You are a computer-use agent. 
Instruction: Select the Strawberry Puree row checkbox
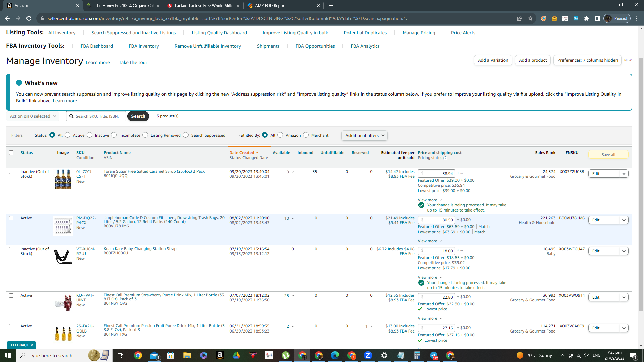click(x=11, y=295)
